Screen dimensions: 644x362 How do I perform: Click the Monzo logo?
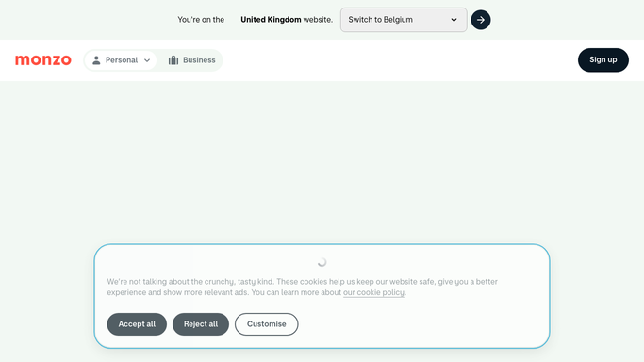[x=43, y=60]
